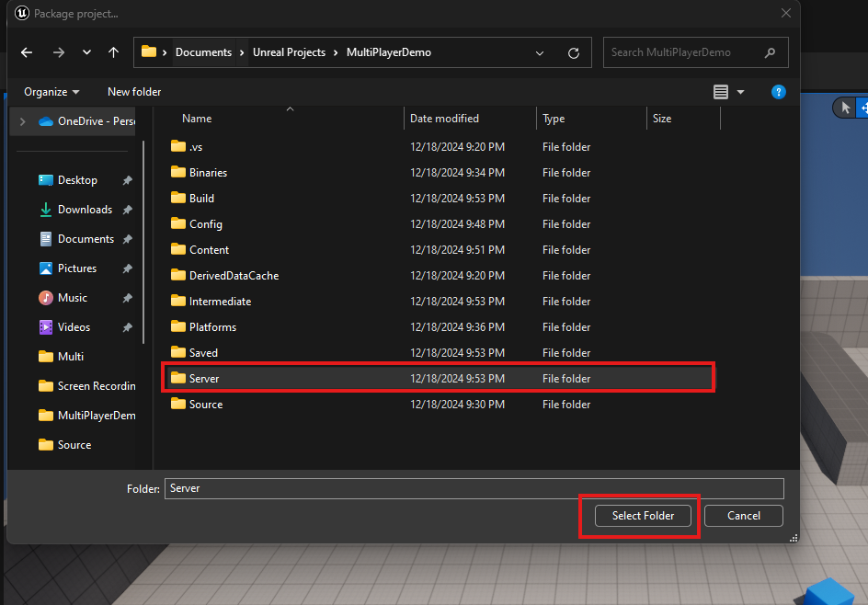Image resolution: width=868 pixels, height=605 pixels.
Task: Select the Server folder row
Action: click(x=438, y=379)
